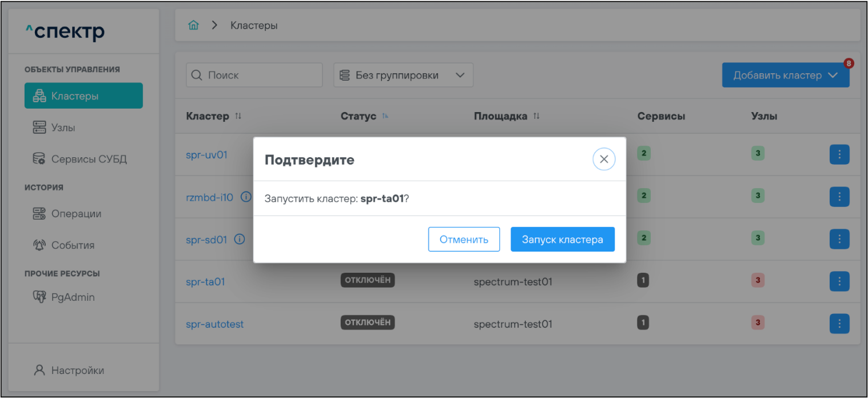Click info icon next to rzmbd-i10
This screenshot has width=868, height=398.
(x=246, y=197)
